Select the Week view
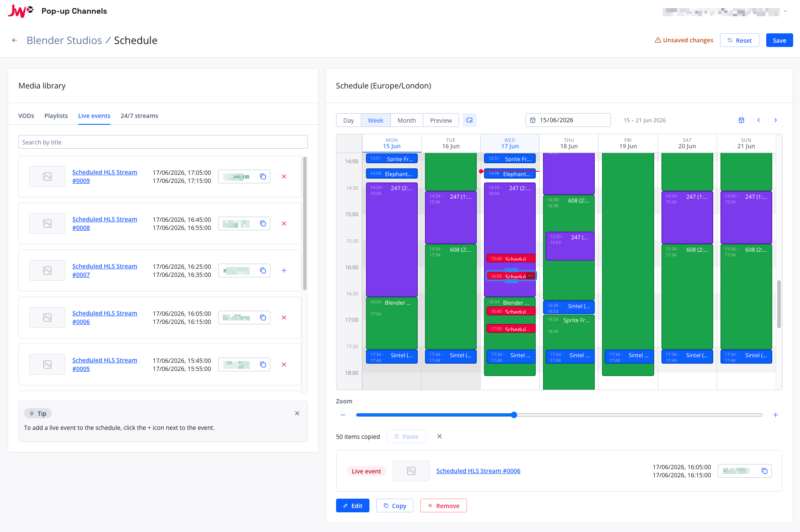 point(375,121)
